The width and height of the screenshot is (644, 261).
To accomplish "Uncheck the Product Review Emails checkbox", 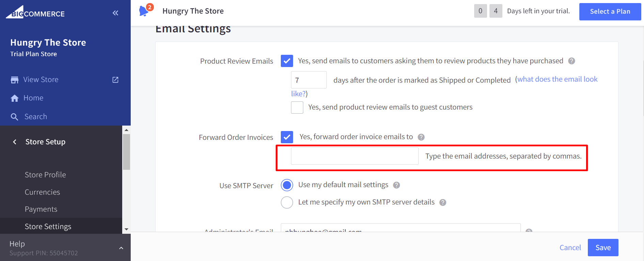I will 287,61.
